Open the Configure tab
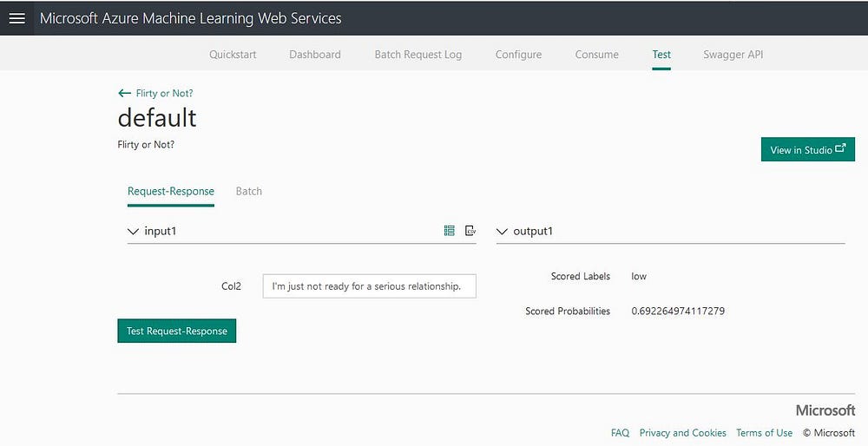This screenshot has height=446, width=868. (x=519, y=54)
